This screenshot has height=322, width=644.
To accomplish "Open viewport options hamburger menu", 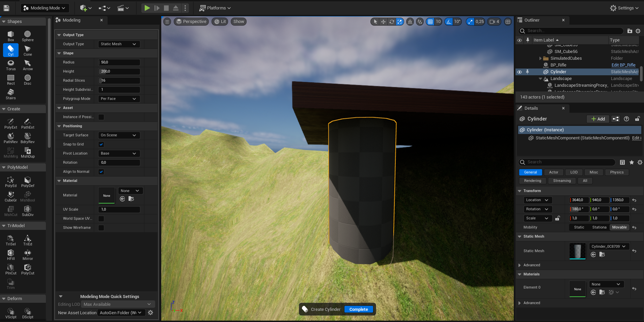I will (x=167, y=22).
